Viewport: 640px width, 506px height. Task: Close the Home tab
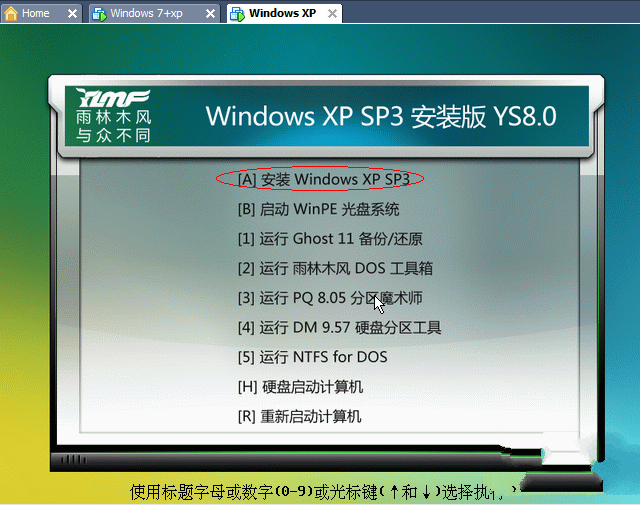72,14
